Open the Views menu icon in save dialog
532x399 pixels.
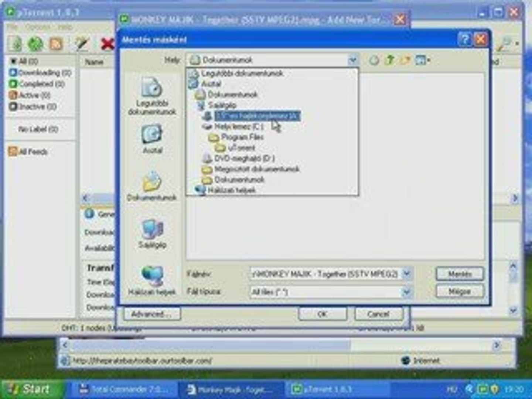[x=422, y=60]
